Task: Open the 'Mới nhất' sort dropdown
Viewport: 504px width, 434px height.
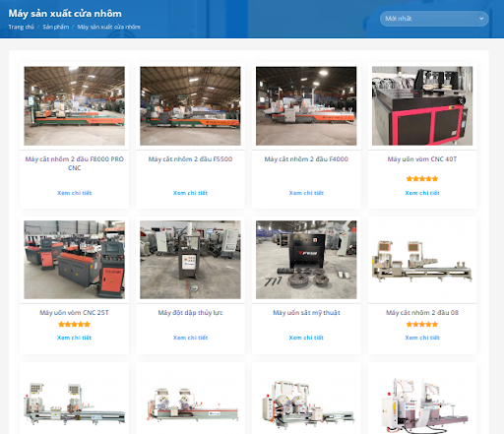Action: click(x=434, y=19)
